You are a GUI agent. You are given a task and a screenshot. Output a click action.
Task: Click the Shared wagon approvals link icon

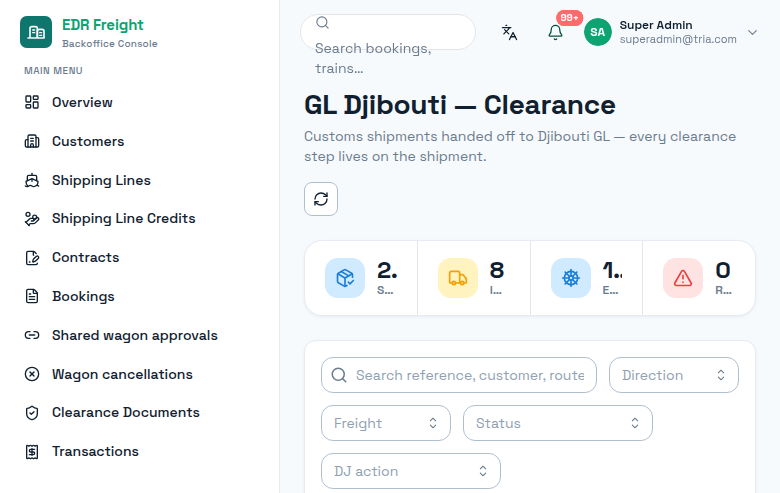click(32, 335)
